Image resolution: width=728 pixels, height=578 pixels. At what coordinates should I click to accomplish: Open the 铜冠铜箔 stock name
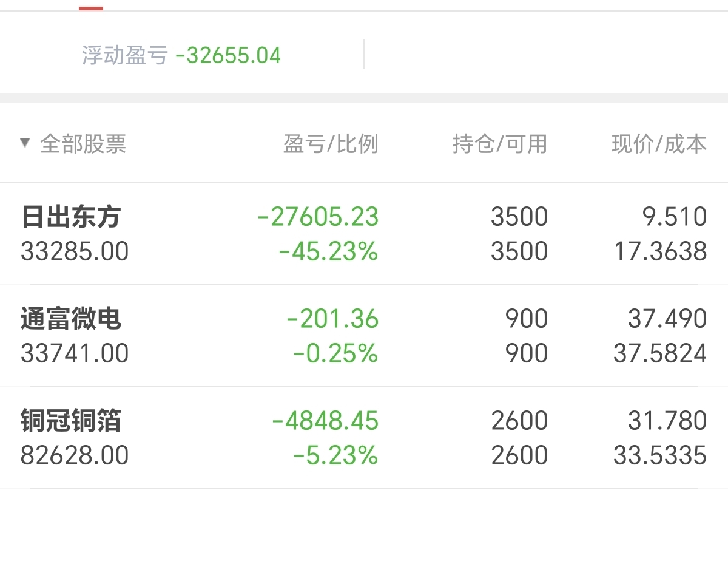coord(71,421)
